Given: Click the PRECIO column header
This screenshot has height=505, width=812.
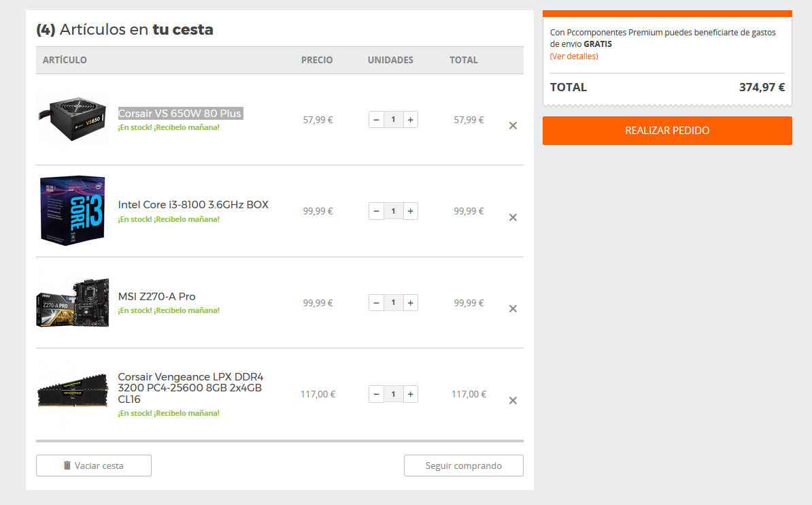Looking at the screenshot, I should 317,60.
